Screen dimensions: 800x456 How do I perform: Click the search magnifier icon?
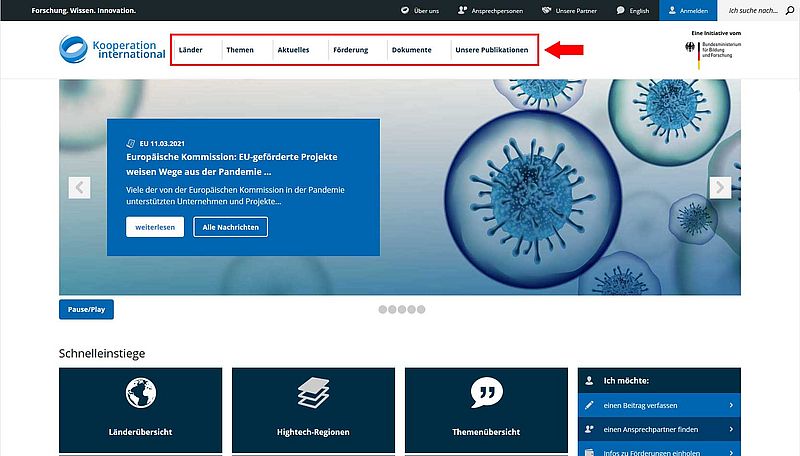tap(789, 10)
